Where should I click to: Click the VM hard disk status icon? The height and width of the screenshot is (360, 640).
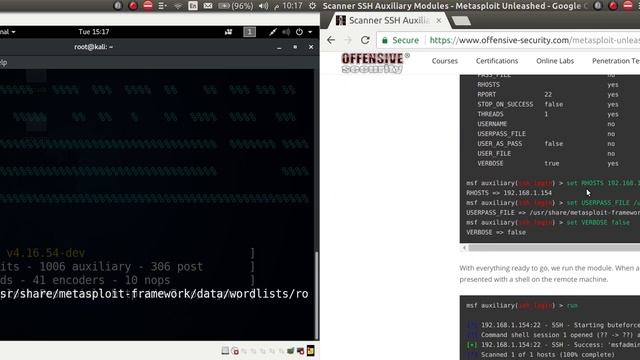click(225, 351)
